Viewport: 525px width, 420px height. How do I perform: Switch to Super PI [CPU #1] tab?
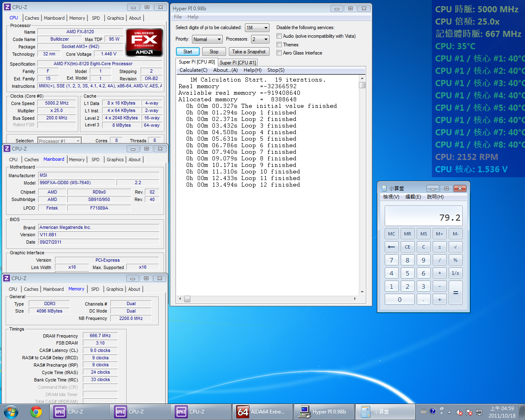tap(238, 63)
